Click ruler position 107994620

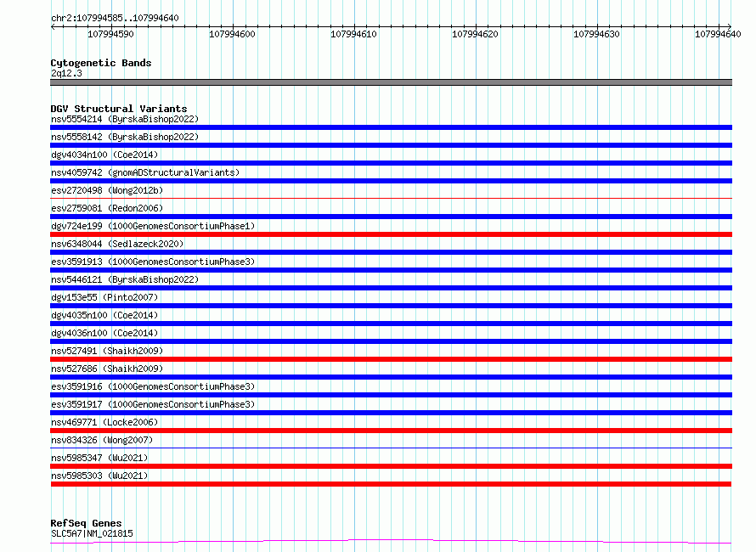point(476,34)
